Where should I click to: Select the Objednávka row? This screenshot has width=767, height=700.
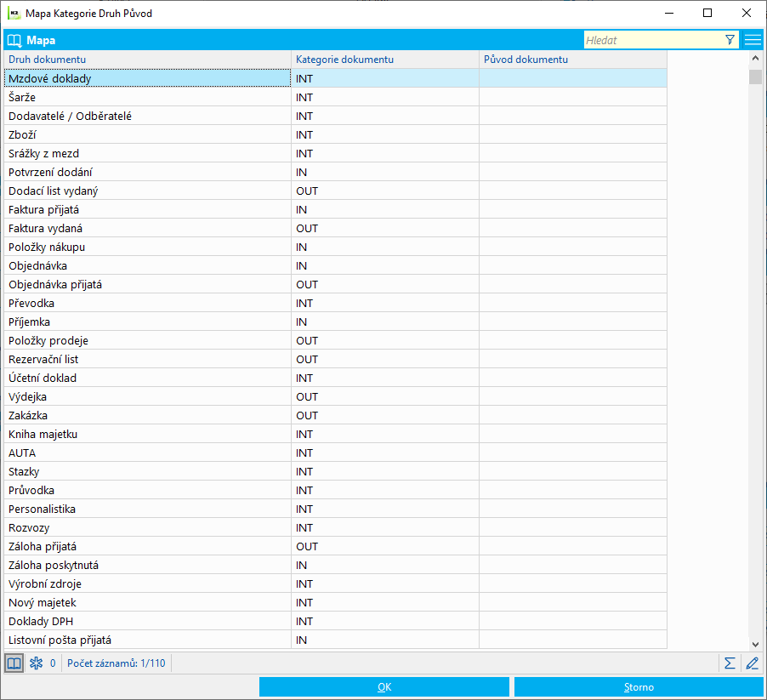(336, 265)
